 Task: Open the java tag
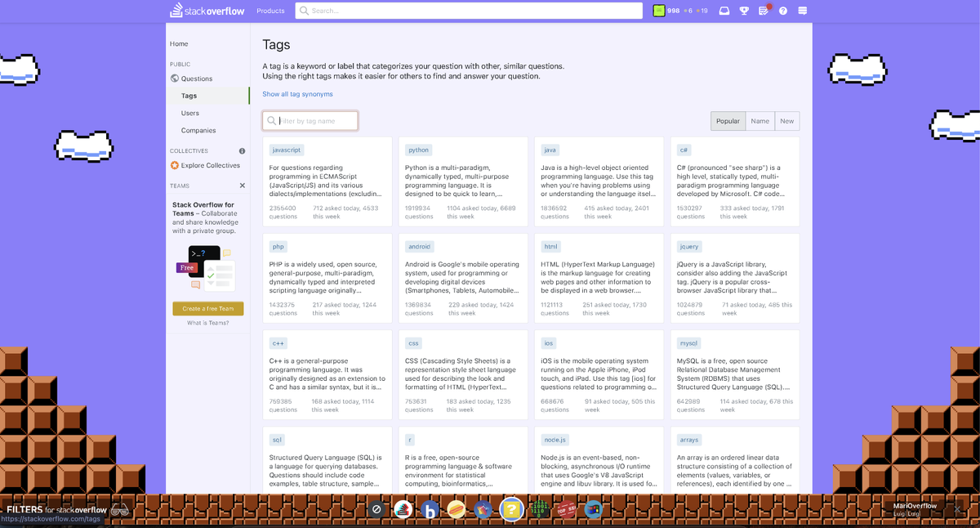[x=550, y=150]
